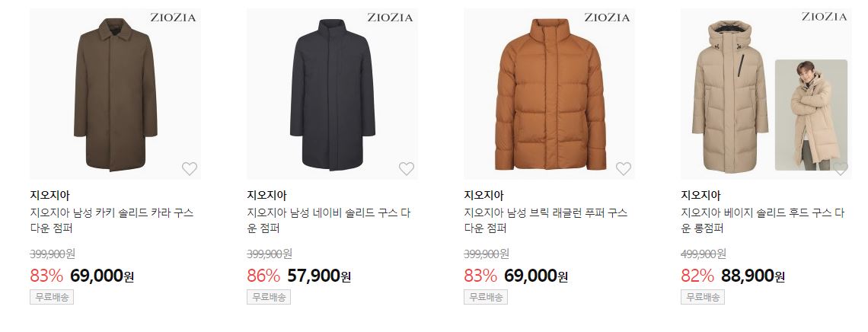Tap heart icon on navy goose down jumper
868x332 pixels.
(x=407, y=169)
